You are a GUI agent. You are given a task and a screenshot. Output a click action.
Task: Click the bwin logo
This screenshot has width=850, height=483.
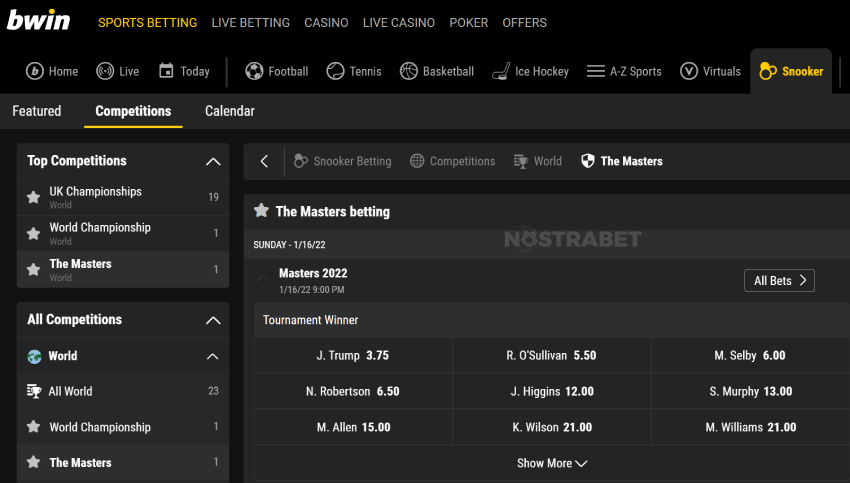coord(38,21)
